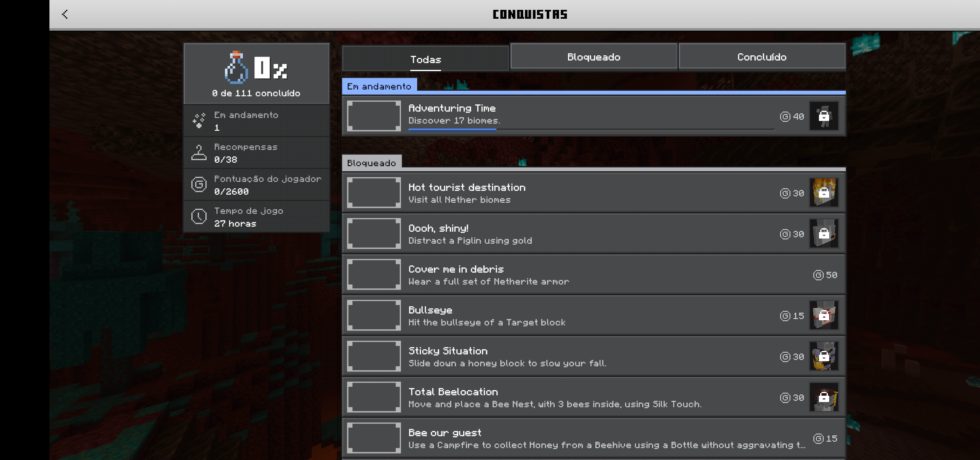Click Total Beelocation locked reward icon
Screen dimensions: 980x460
(x=824, y=397)
